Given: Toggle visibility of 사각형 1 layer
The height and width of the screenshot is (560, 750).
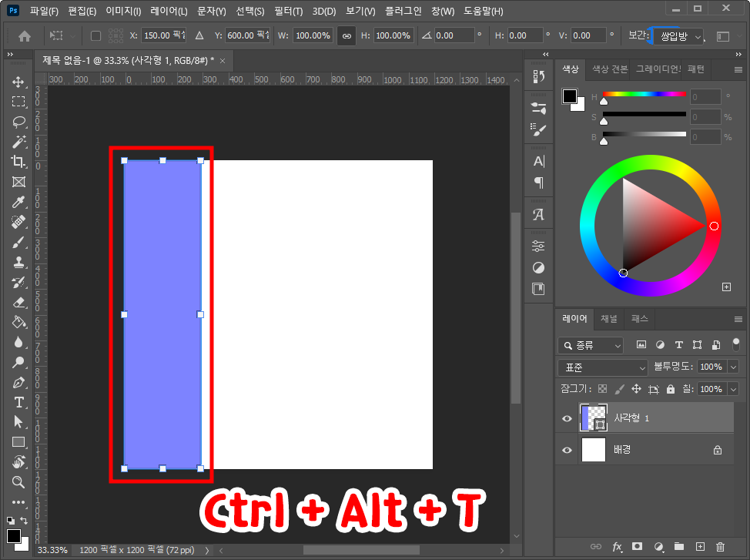Looking at the screenshot, I should (x=567, y=418).
